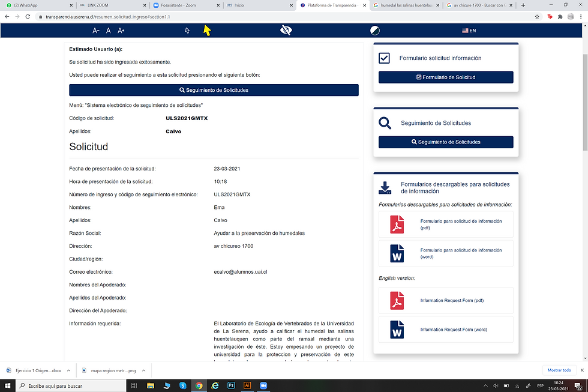The height and width of the screenshot is (392, 588).
Task: Open Information Request Form (pdf) link
Action: 452,301
